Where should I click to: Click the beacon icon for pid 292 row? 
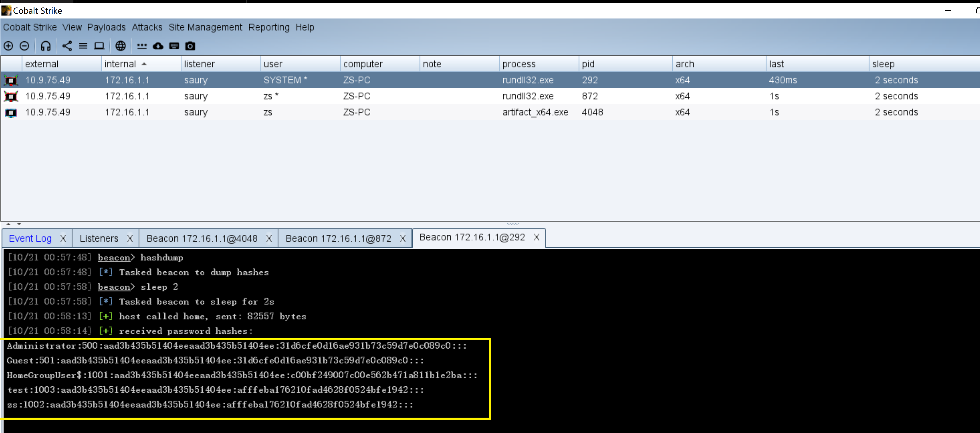pos(11,80)
